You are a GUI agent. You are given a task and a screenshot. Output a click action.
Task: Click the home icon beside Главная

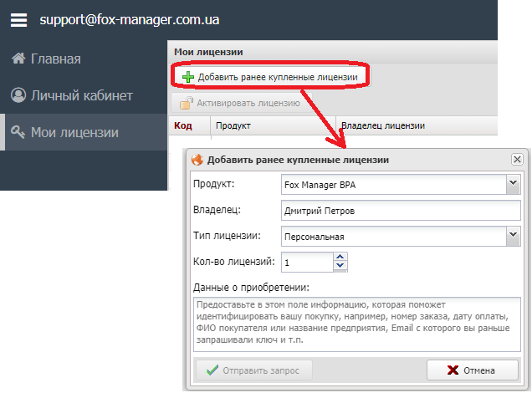pos(17,59)
